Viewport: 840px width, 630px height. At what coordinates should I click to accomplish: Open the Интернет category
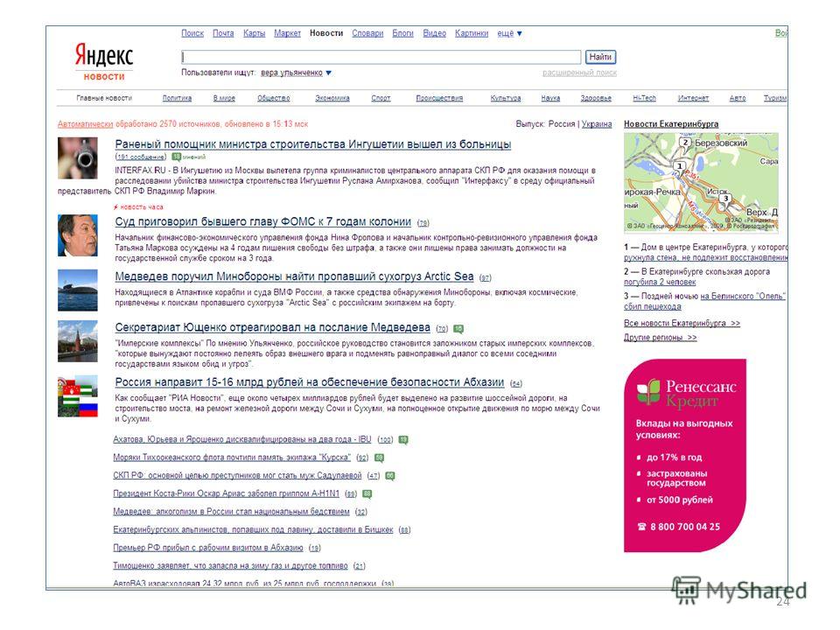pos(693,98)
